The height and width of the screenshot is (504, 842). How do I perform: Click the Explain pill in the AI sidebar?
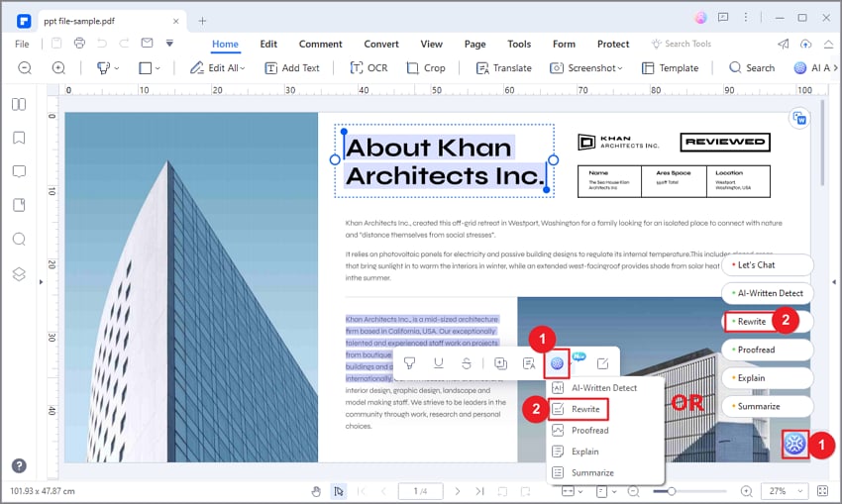[x=768, y=378]
